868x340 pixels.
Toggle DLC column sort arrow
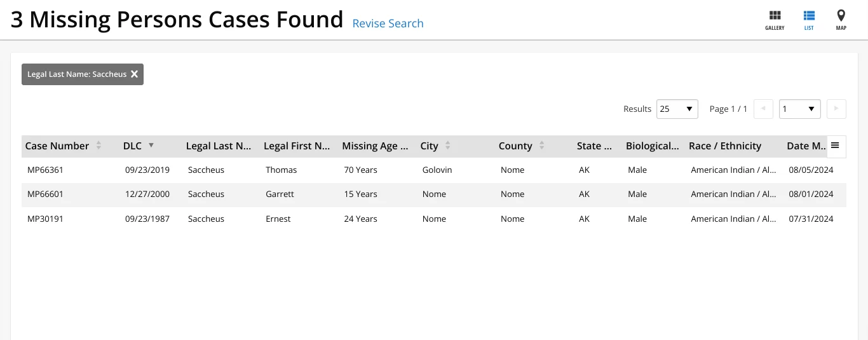(x=151, y=146)
